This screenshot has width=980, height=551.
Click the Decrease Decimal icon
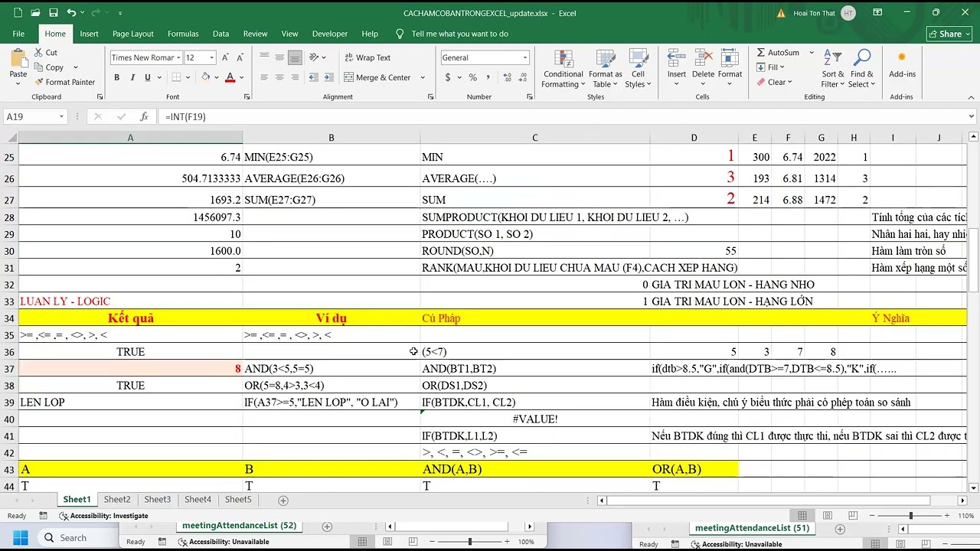point(521,77)
